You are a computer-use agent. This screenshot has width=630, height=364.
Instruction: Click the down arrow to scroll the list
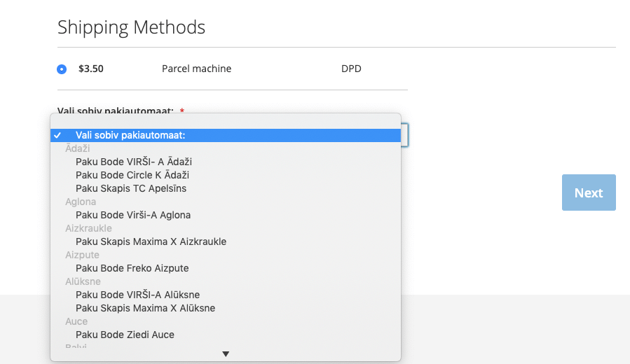click(226, 354)
